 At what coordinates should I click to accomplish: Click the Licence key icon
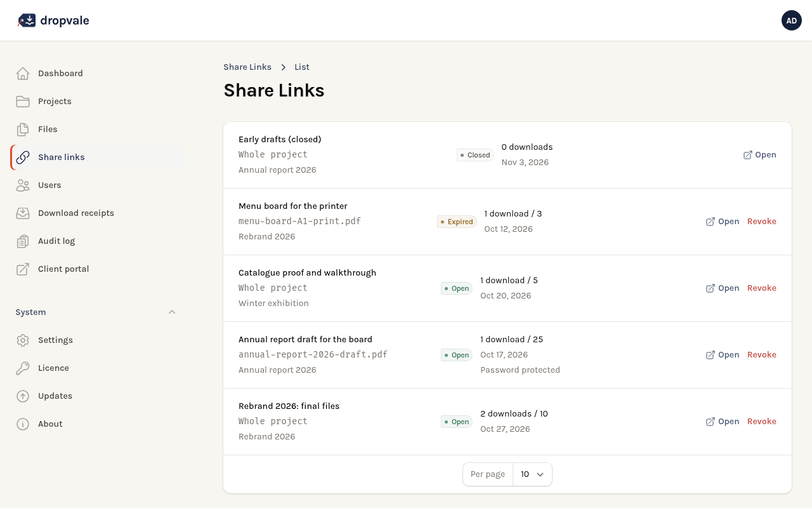(23, 368)
